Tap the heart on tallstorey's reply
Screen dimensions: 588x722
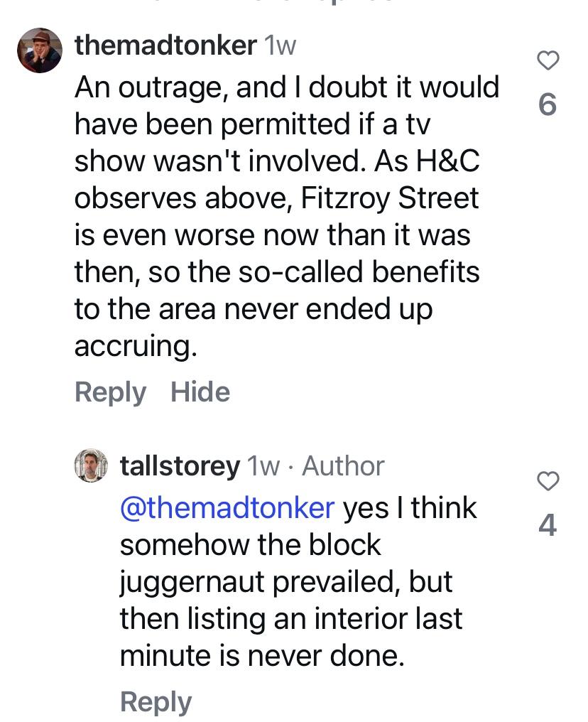pos(548,481)
